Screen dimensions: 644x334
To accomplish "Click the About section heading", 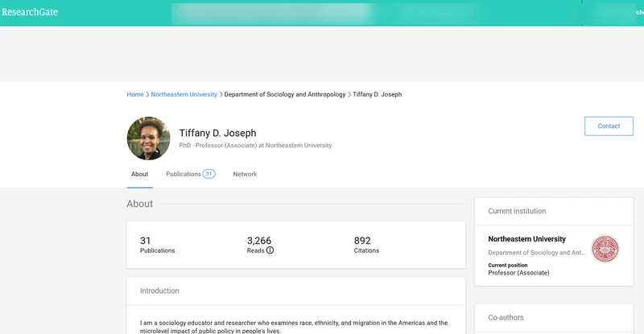I will (139, 204).
